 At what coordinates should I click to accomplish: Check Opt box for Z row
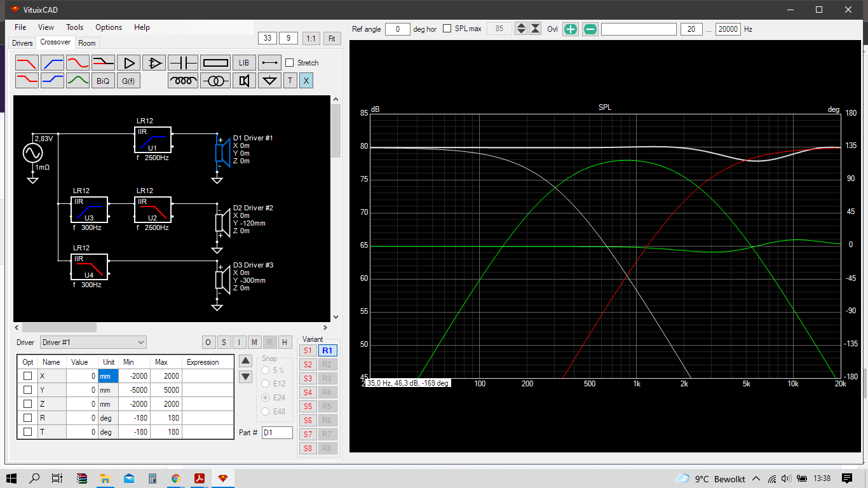point(27,403)
